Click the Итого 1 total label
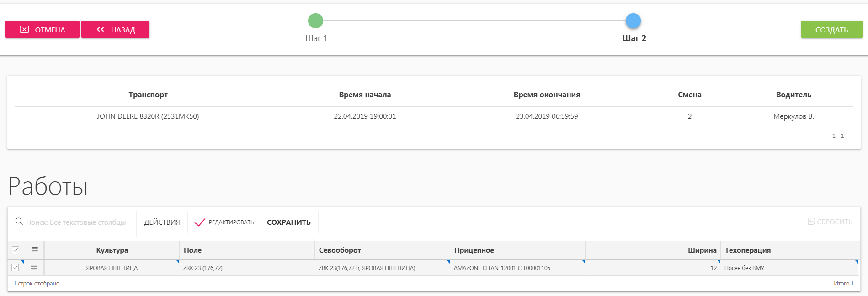This screenshot has height=296, width=868. tap(844, 284)
